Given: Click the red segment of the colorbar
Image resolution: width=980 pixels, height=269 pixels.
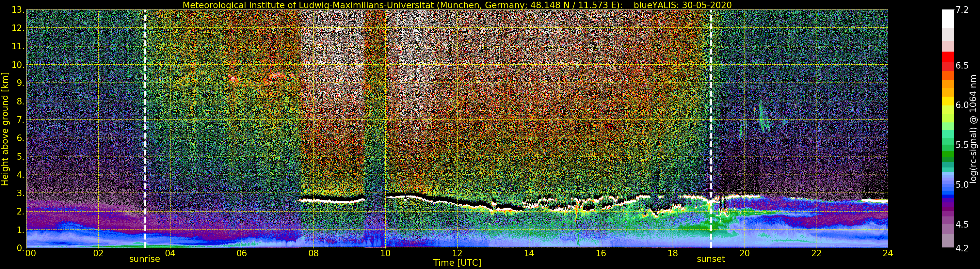Looking at the screenshot, I should (x=947, y=61).
